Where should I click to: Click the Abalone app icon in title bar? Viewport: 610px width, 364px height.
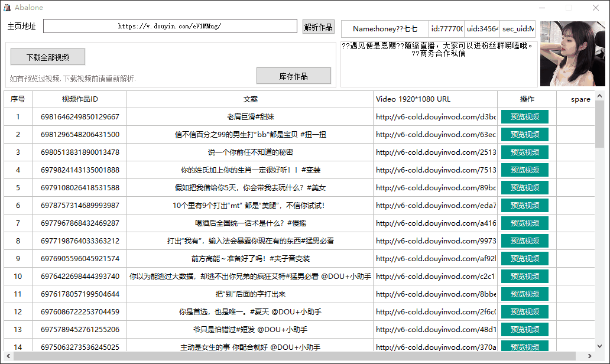tap(7, 8)
